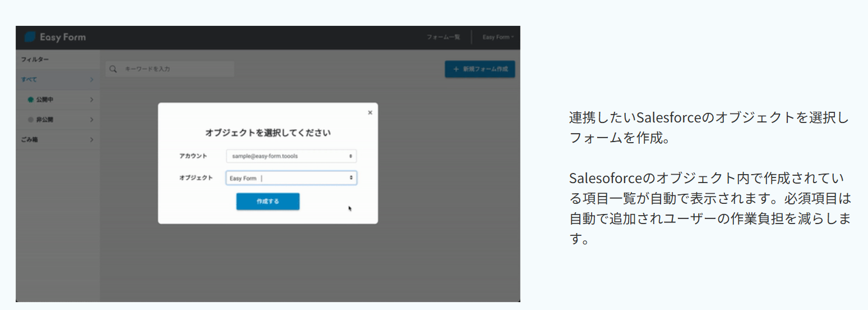This screenshot has height=310, width=868.
Task: Click the search magnifier icon
Action: (113, 69)
